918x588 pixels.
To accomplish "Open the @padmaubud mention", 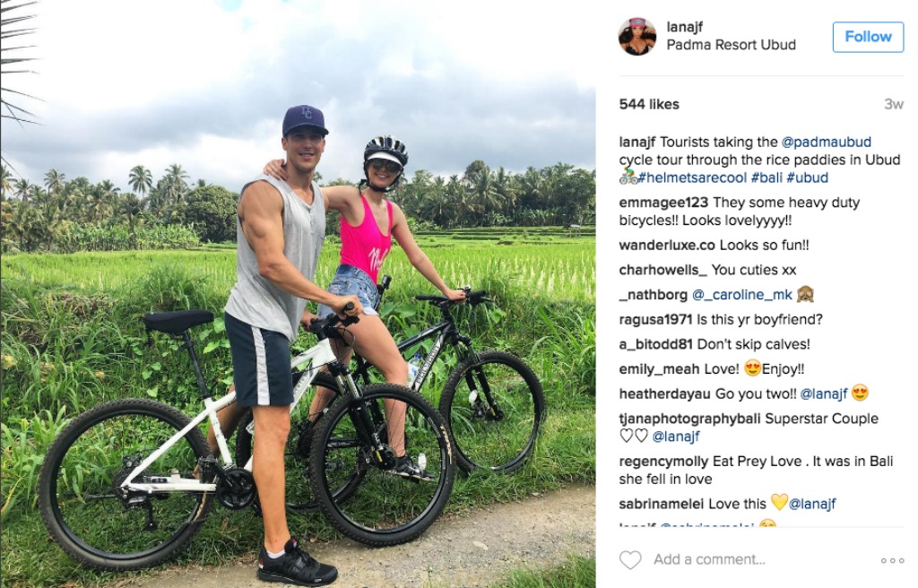I will coord(826,143).
